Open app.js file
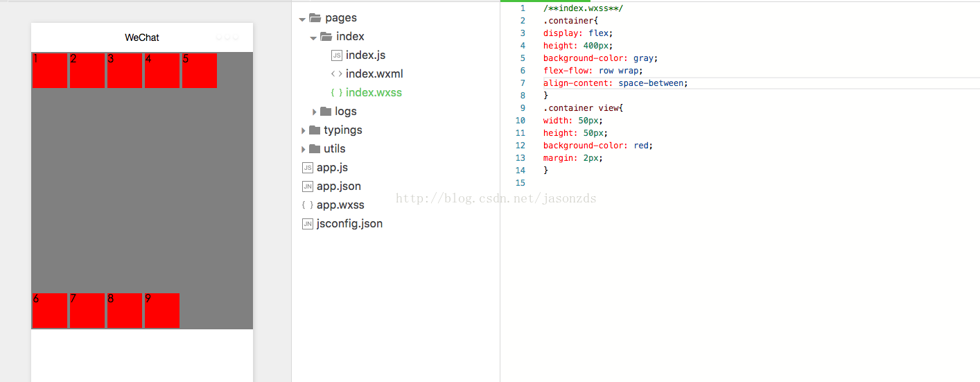Screen dimensions: 980x382 332,168
